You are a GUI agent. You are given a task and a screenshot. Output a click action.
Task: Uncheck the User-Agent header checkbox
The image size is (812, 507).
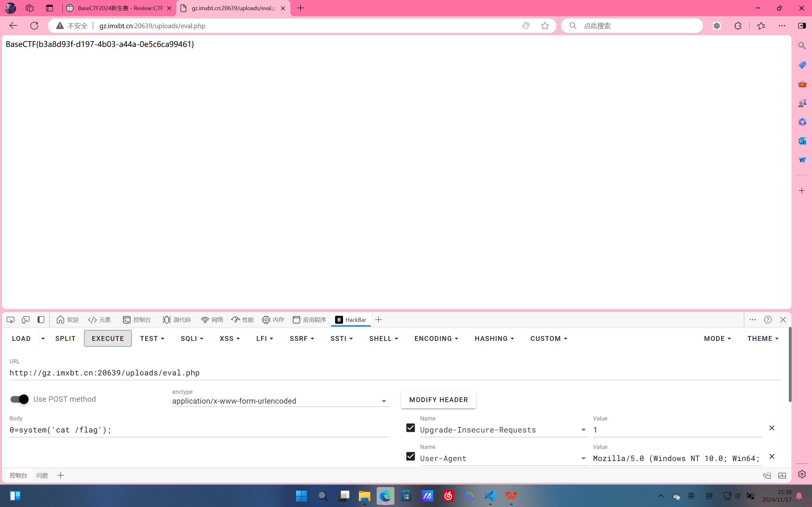pos(410,456)
